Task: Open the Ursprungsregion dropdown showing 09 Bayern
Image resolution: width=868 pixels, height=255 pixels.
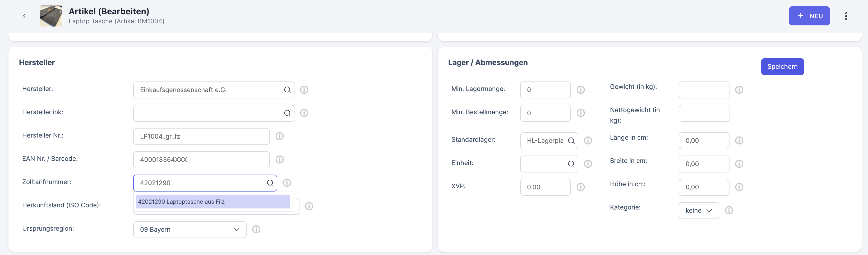Action: (189, 229)
